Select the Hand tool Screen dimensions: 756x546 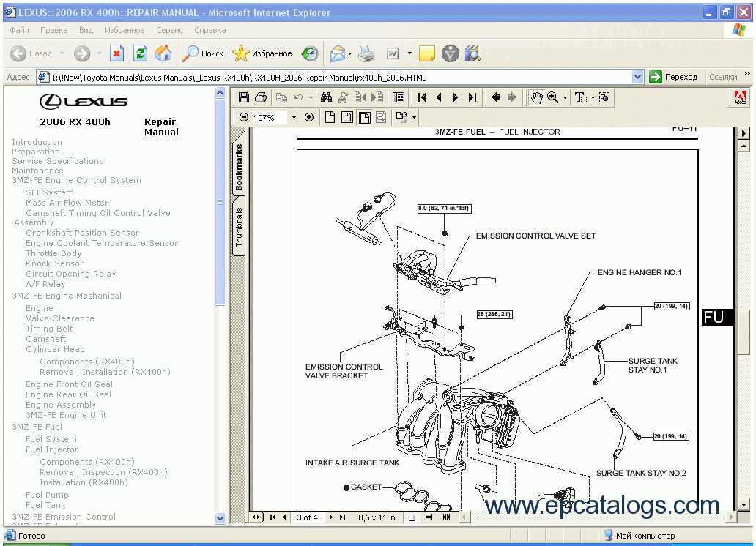point(537,98)
